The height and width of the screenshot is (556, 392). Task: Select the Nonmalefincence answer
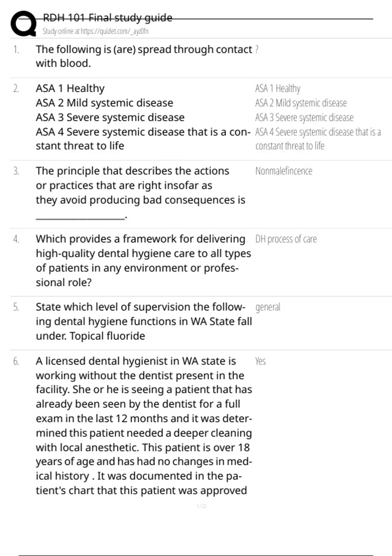pyautogui.click(x=284, y=171)
